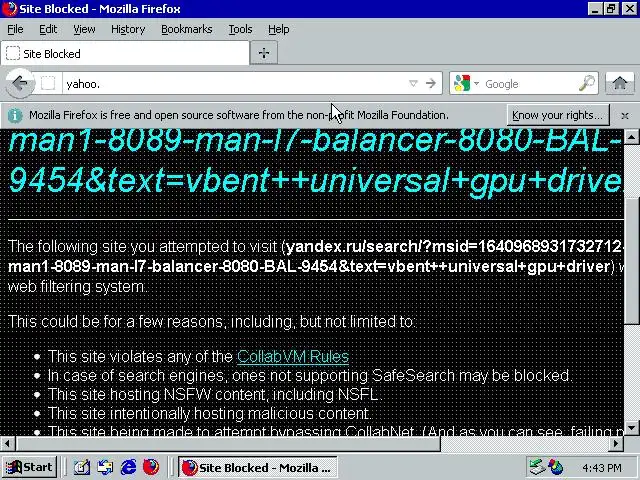Click the colorful system tray icon

tap(556, 467)
